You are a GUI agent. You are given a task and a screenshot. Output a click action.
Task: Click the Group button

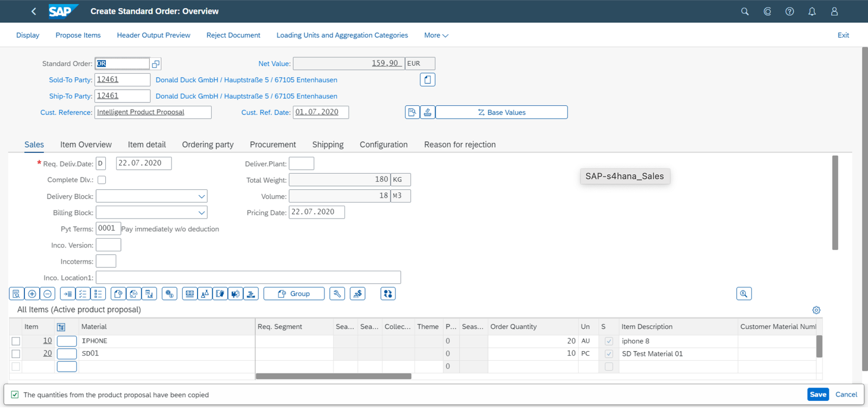(x=294, y=294)
